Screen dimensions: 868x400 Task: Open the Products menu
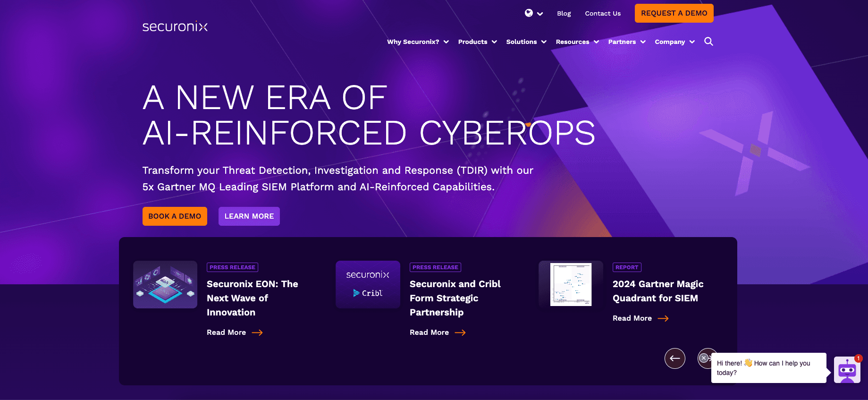pyautogui.click(x=477, y=42)
